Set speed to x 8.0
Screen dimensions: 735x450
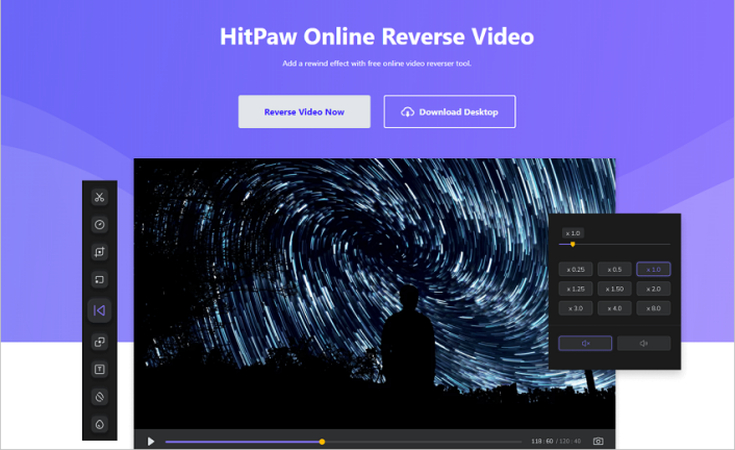(x=653, y=308)
